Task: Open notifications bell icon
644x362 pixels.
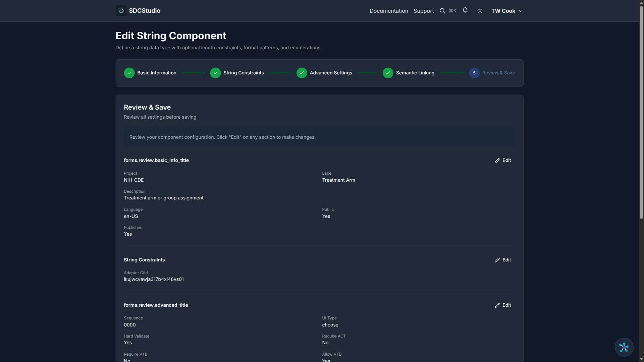Action: 465,10
